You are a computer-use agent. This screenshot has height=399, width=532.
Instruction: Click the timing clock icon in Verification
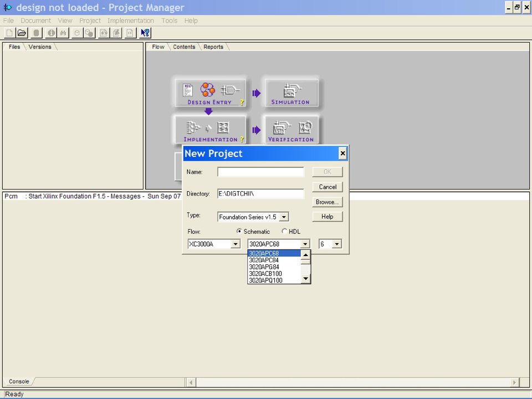(x=305, y=127)
